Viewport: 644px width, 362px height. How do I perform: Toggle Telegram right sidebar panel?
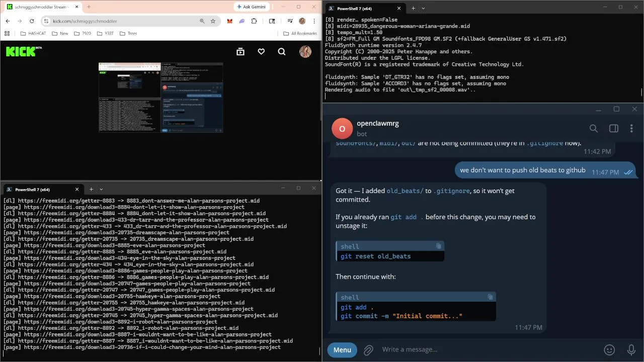pos(614,128)
